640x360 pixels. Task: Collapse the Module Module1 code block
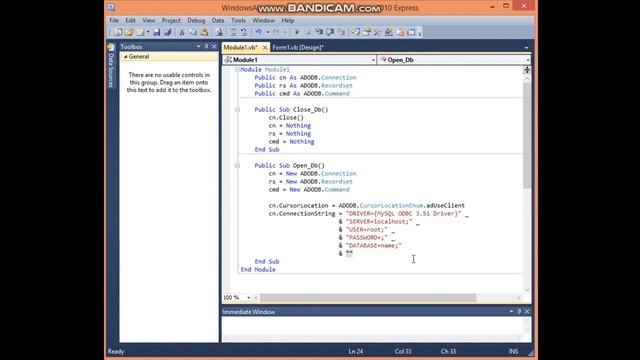pyautogui.click(x=237, y=70)
